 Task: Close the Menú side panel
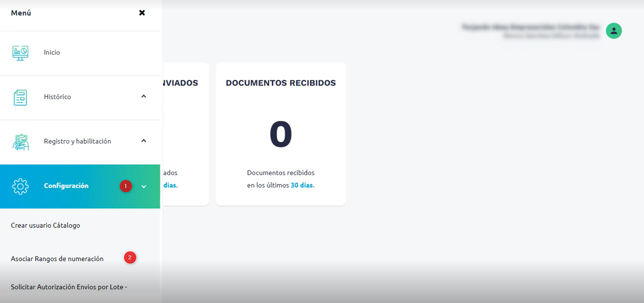(142, 13)
